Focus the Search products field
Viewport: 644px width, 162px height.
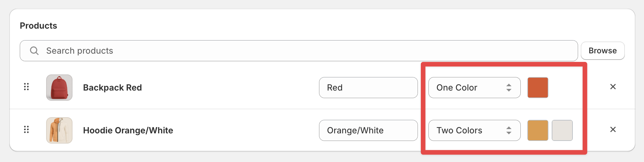[x=299, y=51]
